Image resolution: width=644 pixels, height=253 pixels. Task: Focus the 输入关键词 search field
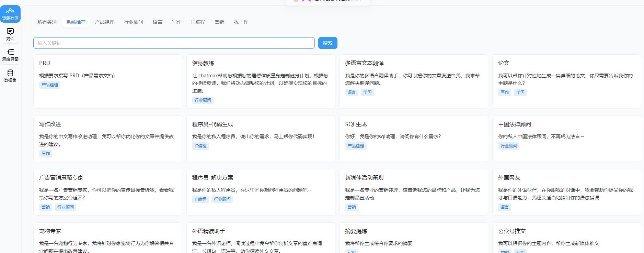pyautogui.click(x=174, y=43)
